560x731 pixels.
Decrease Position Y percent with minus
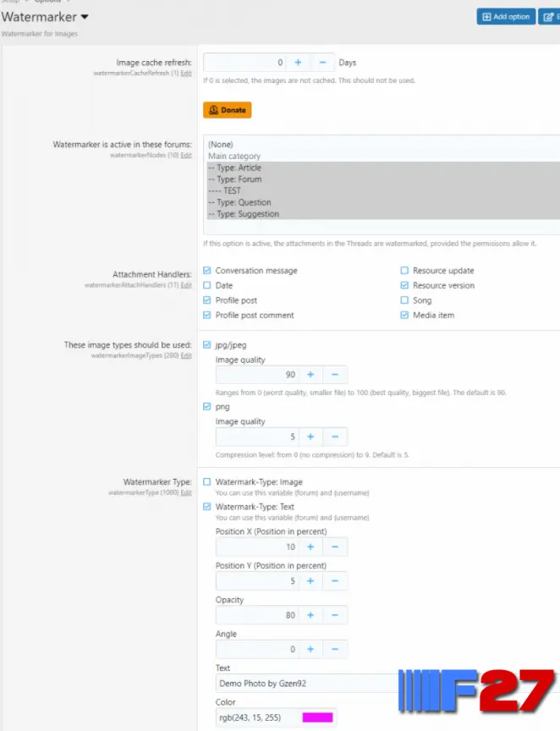click(x=335, y=581)
